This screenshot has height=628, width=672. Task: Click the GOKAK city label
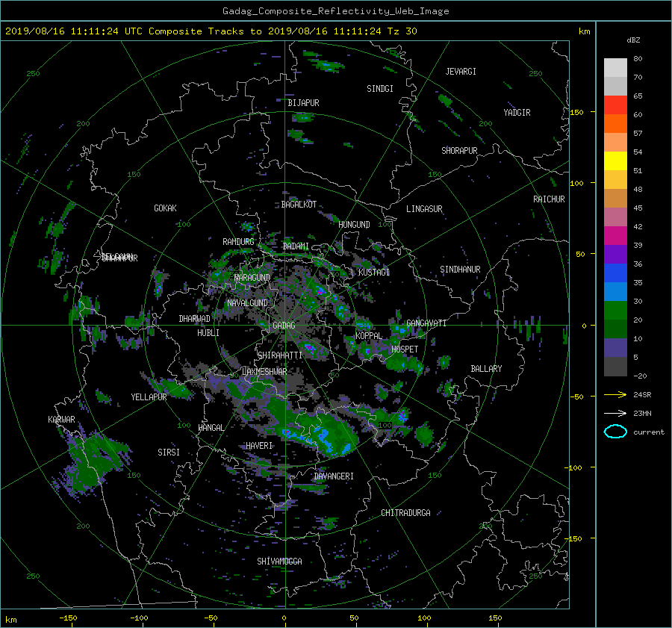pyautogui.click(x=166, y=208)
